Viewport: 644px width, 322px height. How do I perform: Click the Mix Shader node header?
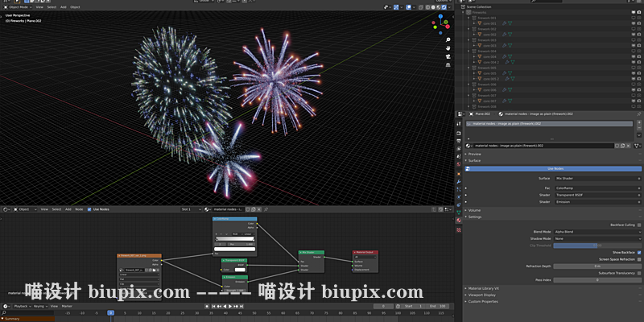coord(311,252)
